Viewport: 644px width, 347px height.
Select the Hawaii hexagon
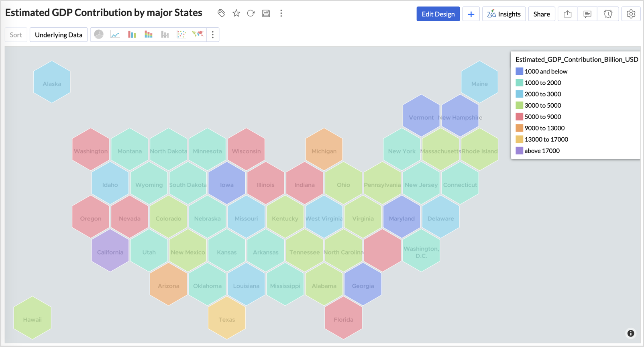[x=32, y=318]
